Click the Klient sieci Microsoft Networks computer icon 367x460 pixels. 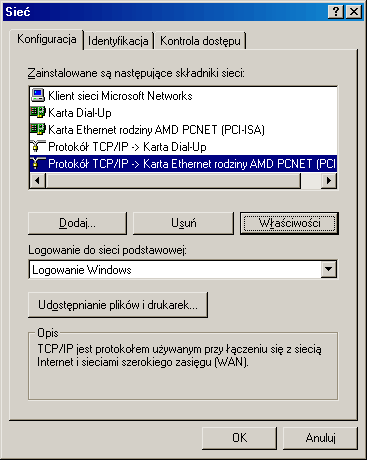[x=38, y=95]
